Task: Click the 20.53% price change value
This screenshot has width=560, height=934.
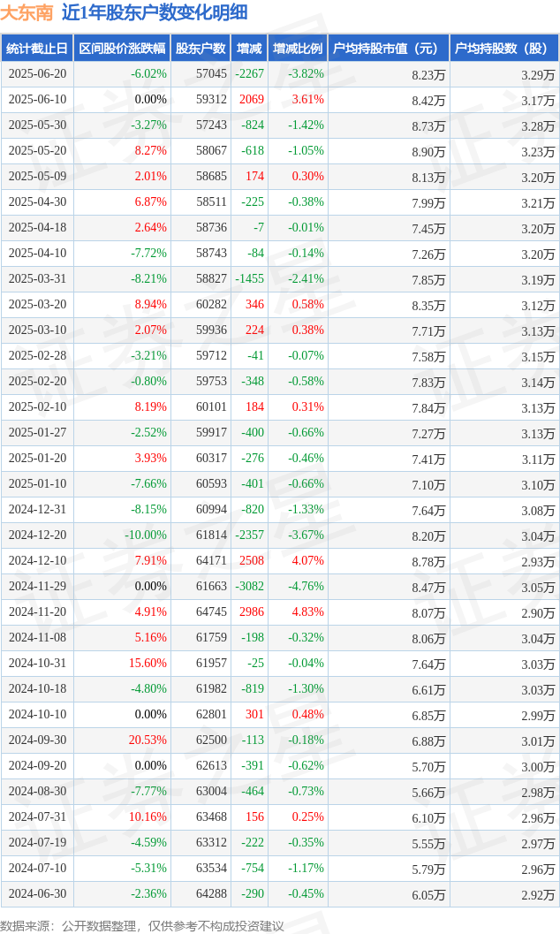Action: point(148,740)
